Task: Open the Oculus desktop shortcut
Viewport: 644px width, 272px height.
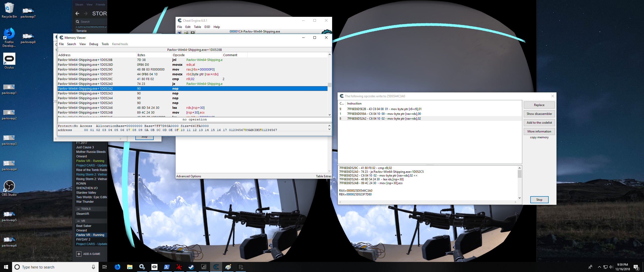Action: [x=9, y=61]
